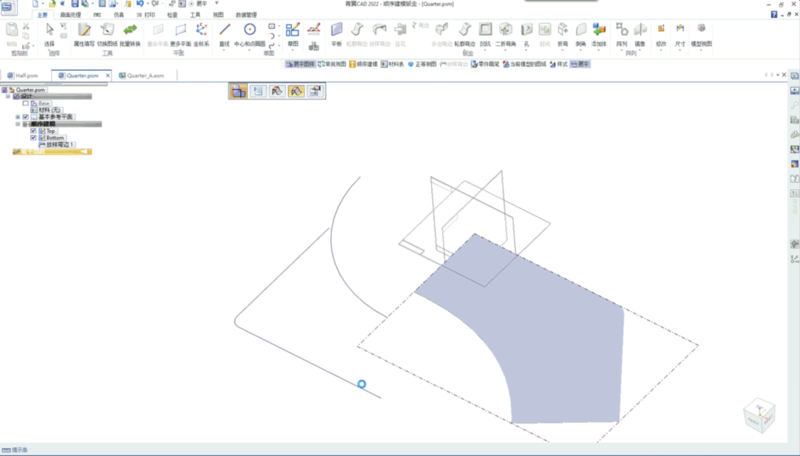Open the 属性填写 property fill tool
Viewport: 800px width, 456px height.
84,32
